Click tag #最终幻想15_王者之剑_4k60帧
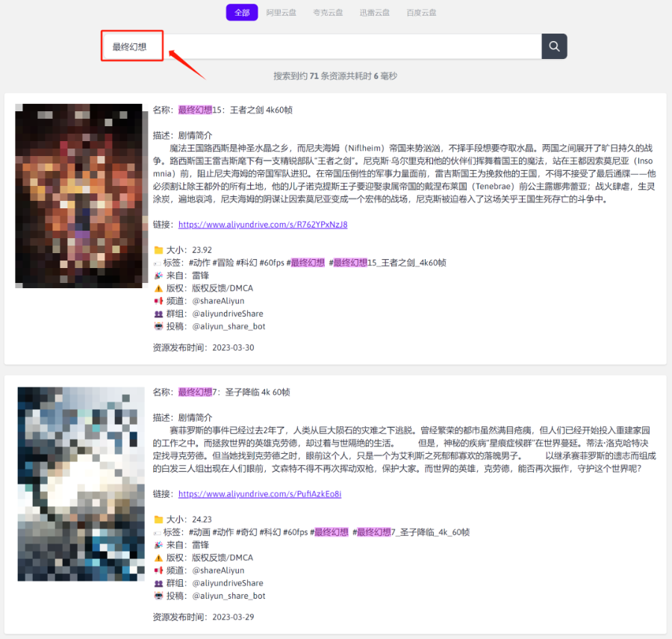 (x=388, y=263)
